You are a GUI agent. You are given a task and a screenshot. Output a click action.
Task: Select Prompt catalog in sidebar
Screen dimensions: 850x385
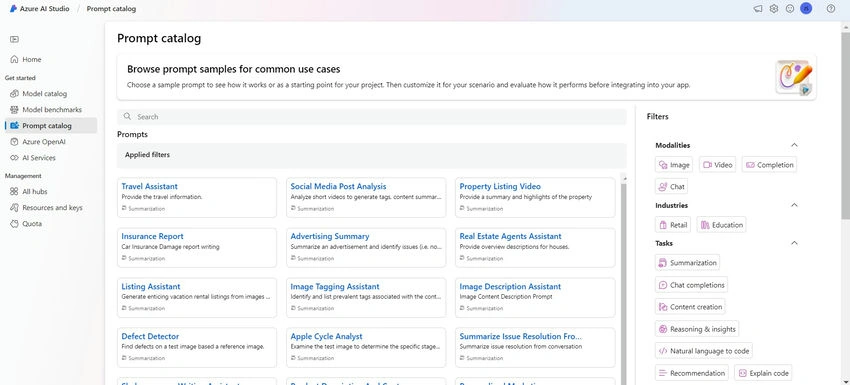pyautogui.click(x=51, y=126)
